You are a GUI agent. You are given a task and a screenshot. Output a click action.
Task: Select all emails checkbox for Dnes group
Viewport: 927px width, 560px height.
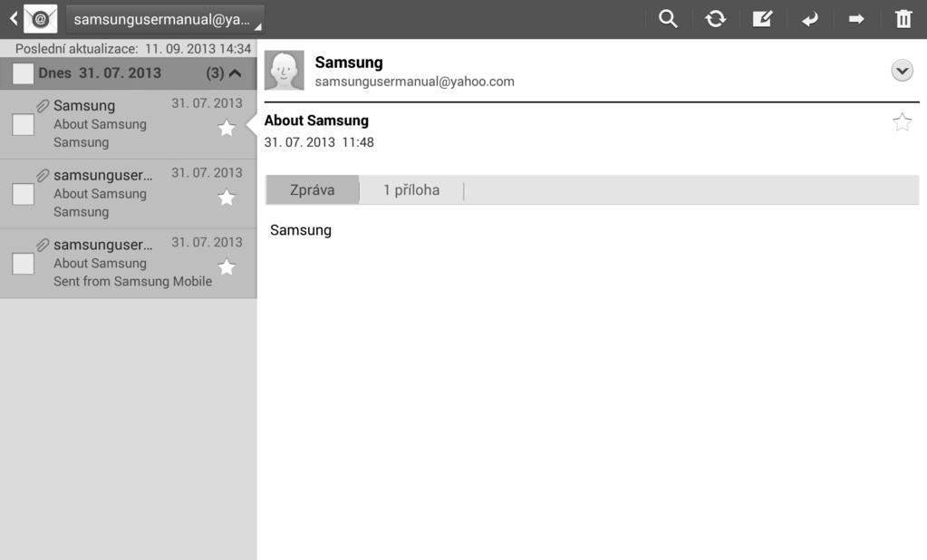click(23, 73)
